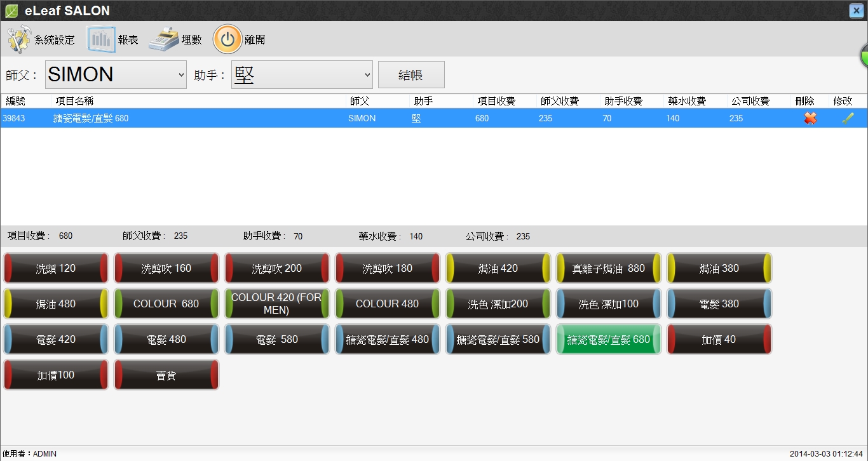Choose COLOUR 420 (FOR MEN)
Viewport: 868px width, 461px height.
tap(276, 304)
